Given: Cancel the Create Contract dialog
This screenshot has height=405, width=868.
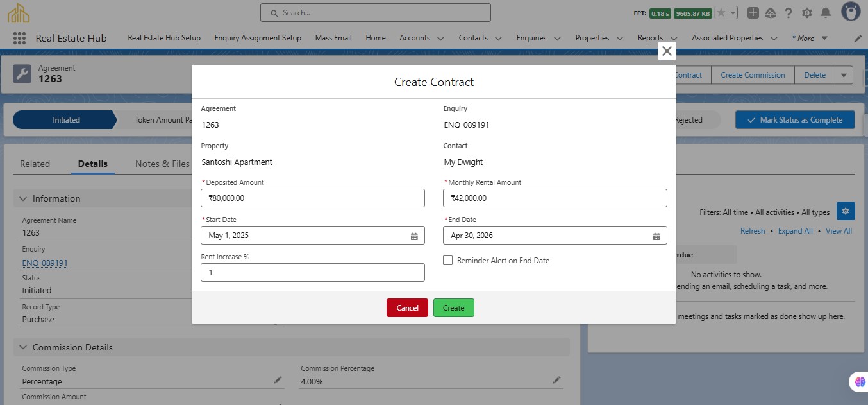Looking at the screenshot, I should point(407,308).
